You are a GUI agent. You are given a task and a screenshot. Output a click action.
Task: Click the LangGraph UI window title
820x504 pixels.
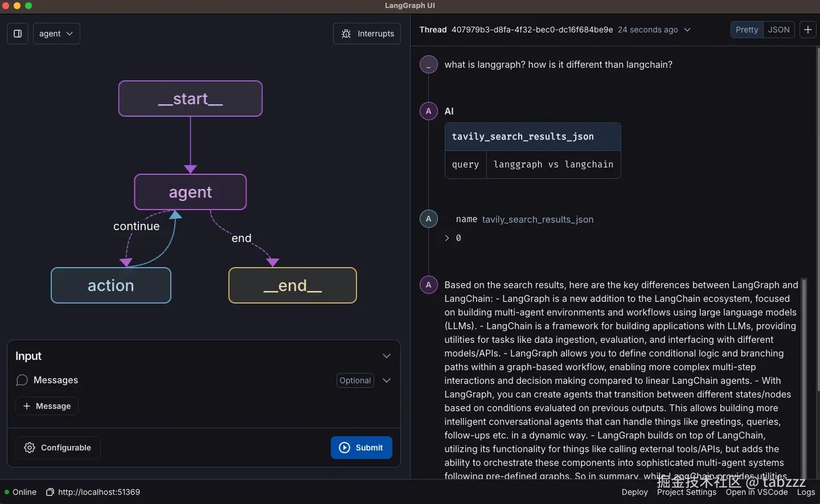click(x=410, y=6)
